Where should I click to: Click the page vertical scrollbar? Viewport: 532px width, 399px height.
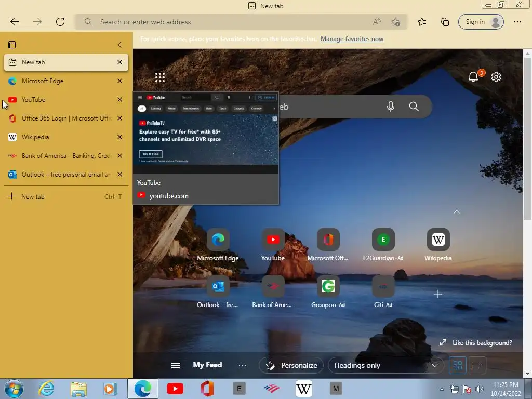pyautogui.click(x=527, y=139)
